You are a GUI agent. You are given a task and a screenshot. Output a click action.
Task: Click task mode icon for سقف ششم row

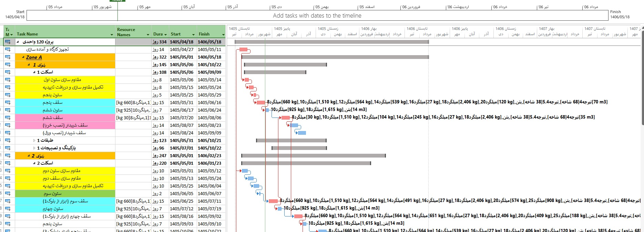pos(8,118)
